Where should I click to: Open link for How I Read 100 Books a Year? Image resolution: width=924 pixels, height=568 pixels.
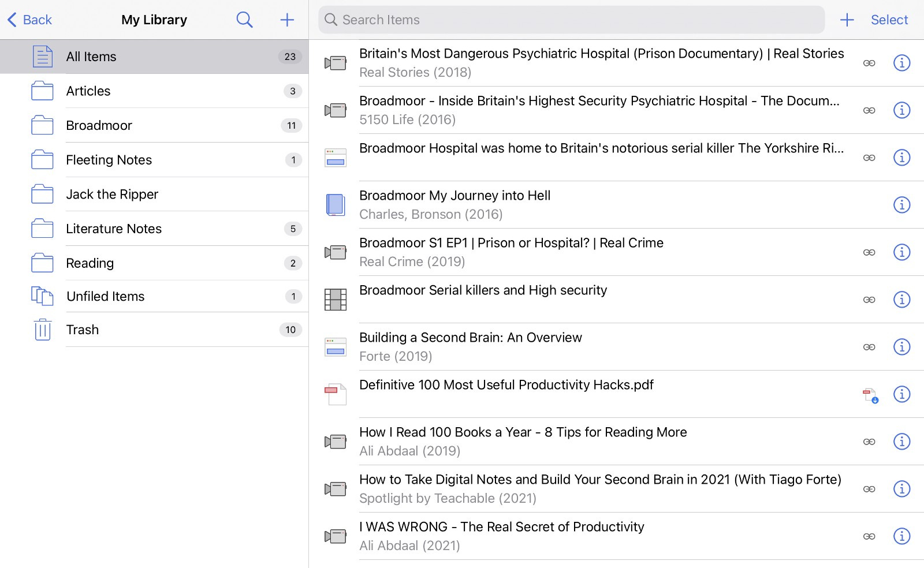(x=869, y=442)
